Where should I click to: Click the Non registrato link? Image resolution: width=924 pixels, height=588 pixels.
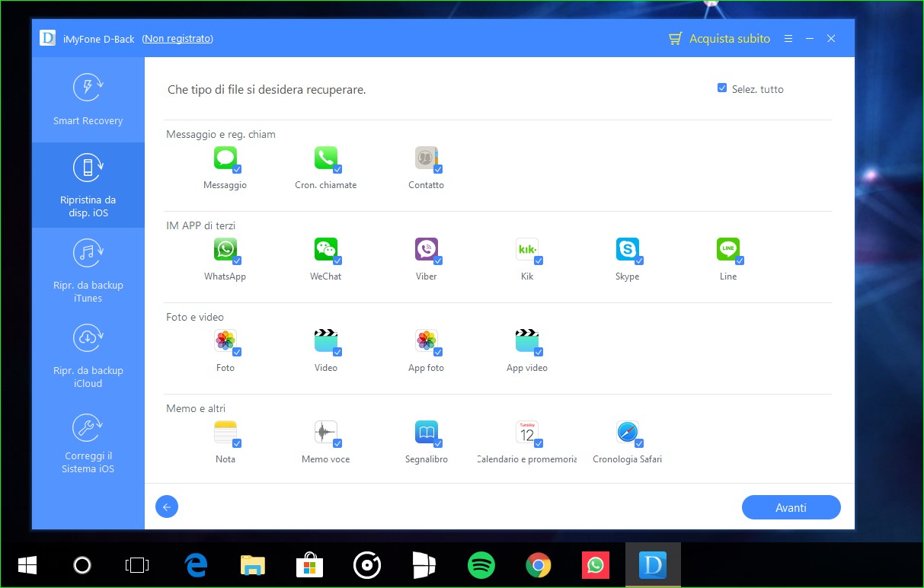click(177, 38)
